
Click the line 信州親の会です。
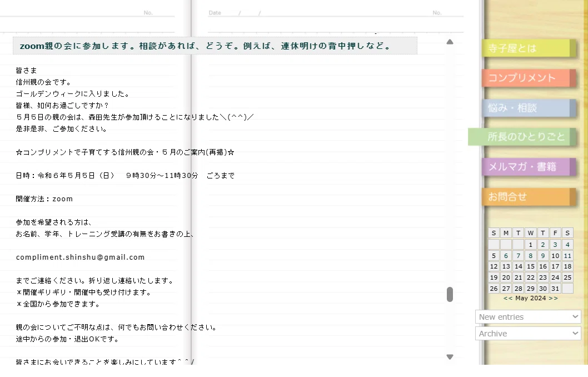43,82
